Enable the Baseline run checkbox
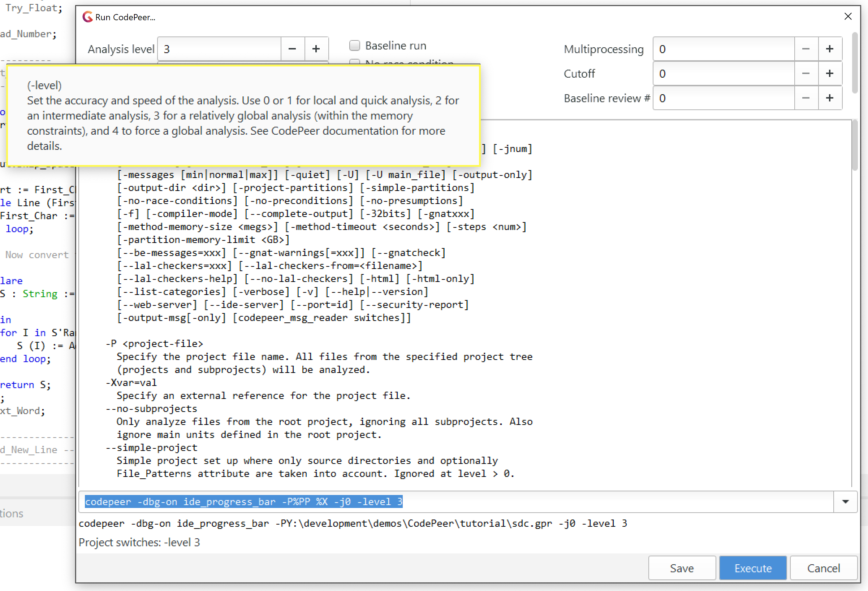This screenshot has width=868, height=591. (354, 45)
